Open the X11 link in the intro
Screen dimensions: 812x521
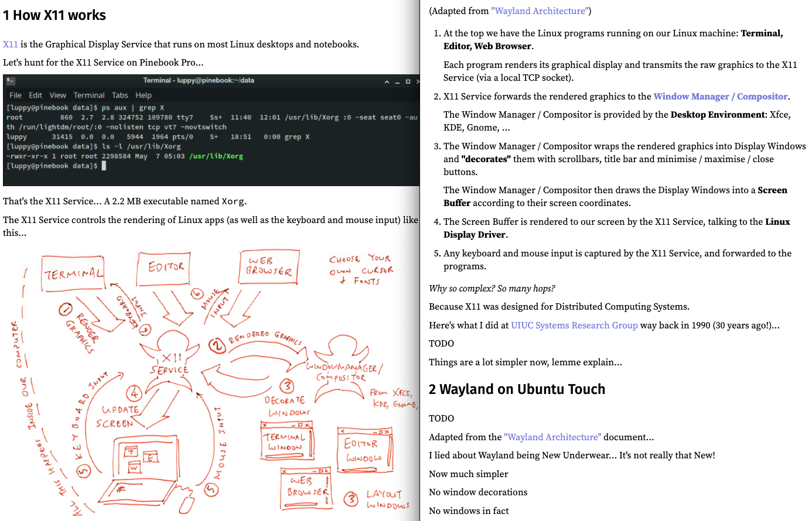pyautogui.click(x=11, y=44)
